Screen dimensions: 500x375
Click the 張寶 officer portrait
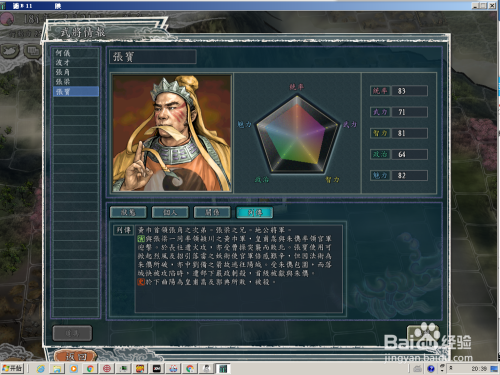[172, 133]
